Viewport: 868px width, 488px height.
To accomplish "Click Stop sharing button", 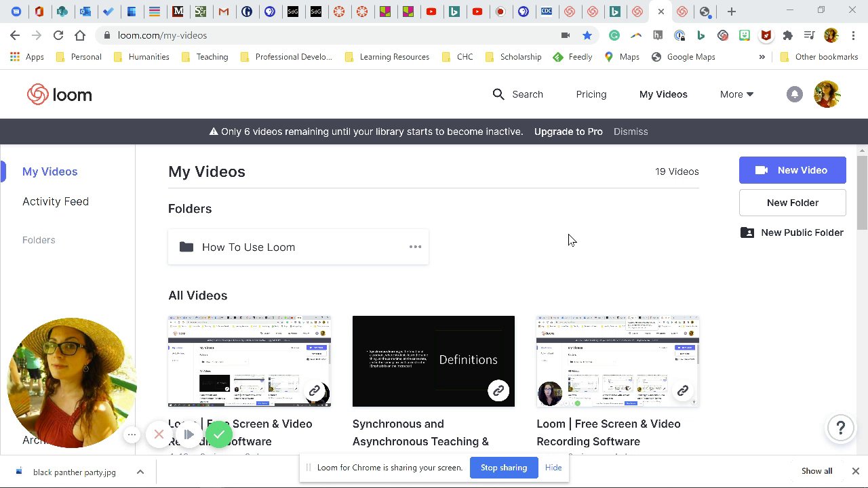I will [x=504, y=468].
